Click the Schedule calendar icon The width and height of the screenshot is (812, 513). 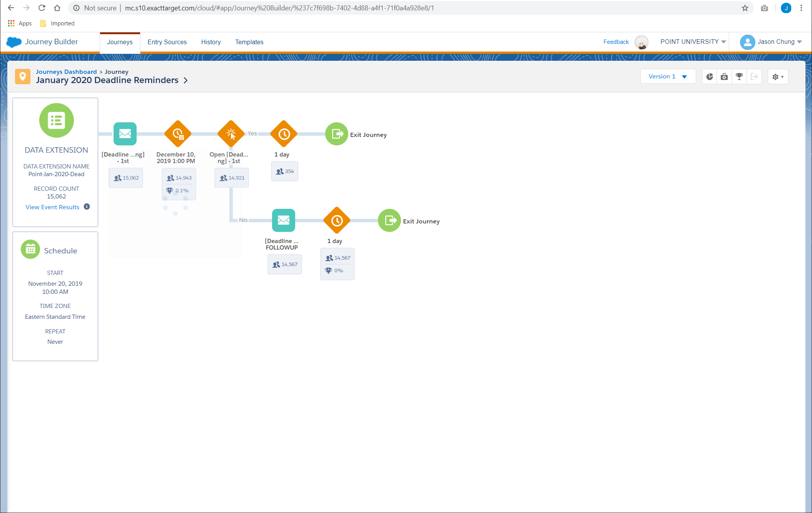[30, 249]
